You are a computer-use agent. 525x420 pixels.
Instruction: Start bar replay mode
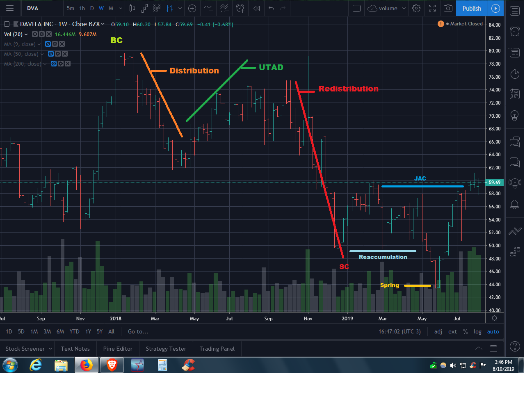pyautogui.click(x=257, y=8)
